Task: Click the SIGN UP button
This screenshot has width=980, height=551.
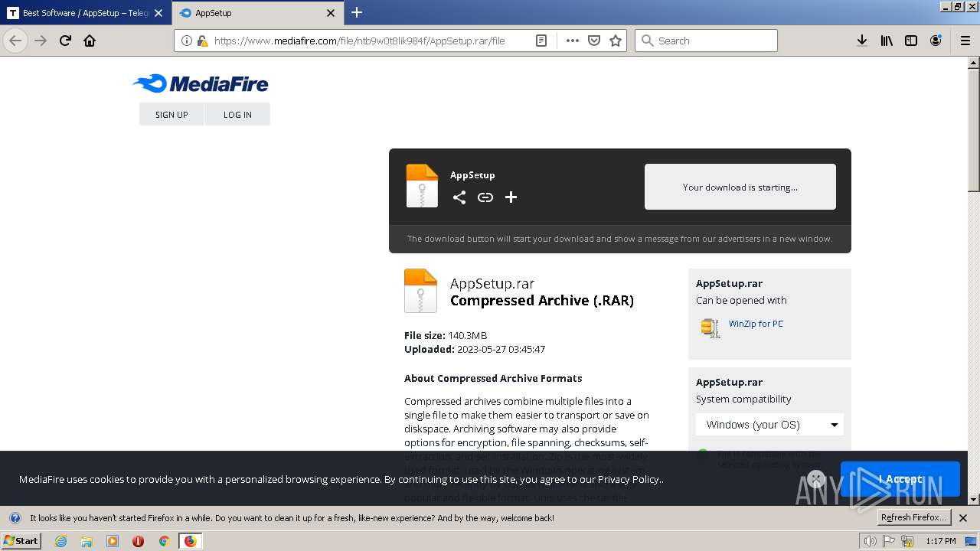Action: pyautogui.click(x=171, y=114)
